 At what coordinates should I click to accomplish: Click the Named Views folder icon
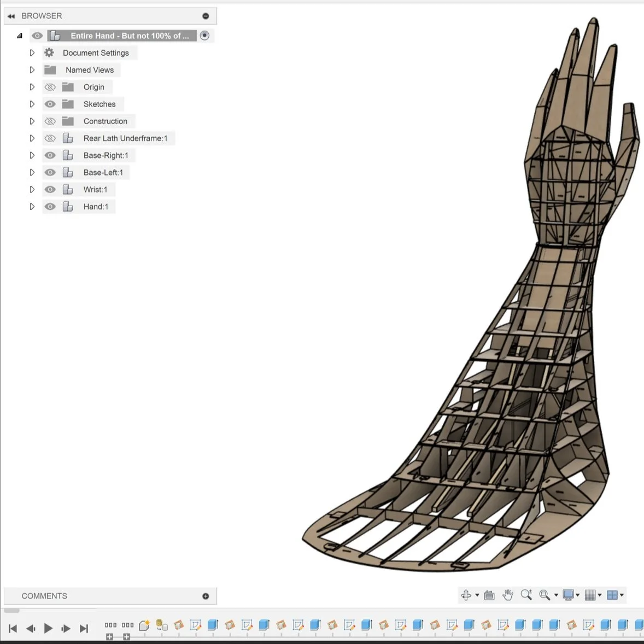(x=50, y=70)
